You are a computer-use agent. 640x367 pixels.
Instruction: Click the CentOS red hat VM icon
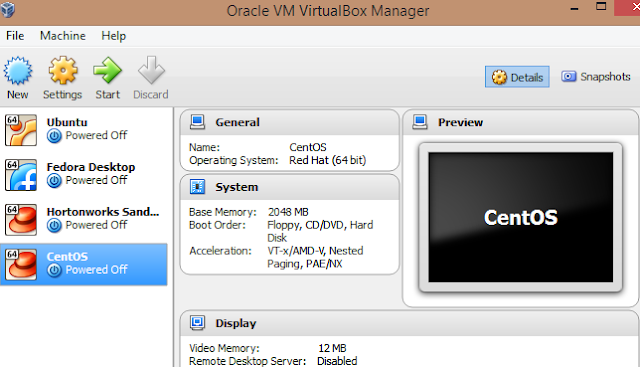tap(21, 265)
